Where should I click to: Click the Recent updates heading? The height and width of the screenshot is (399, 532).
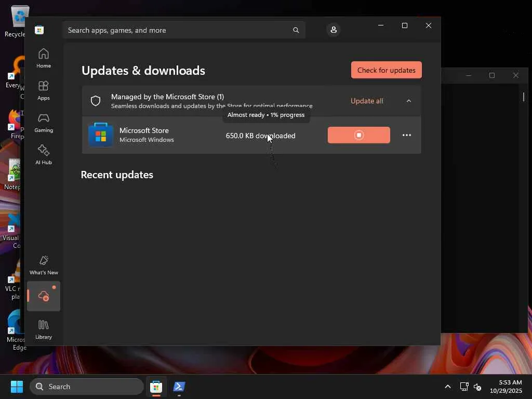pos(117,175)
